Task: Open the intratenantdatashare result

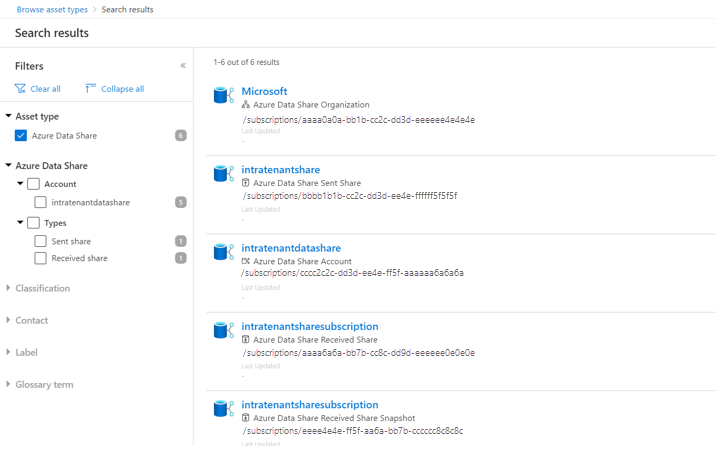Action: [291, 248]
